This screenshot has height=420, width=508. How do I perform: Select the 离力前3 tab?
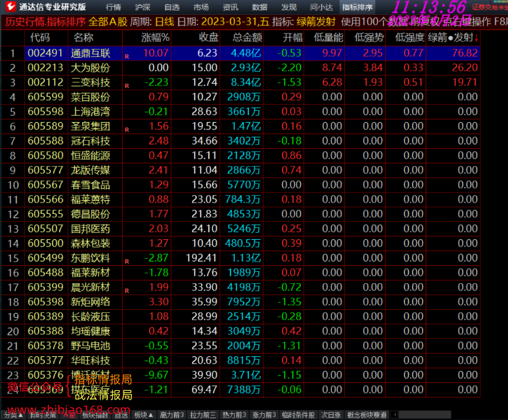[172, 415]
